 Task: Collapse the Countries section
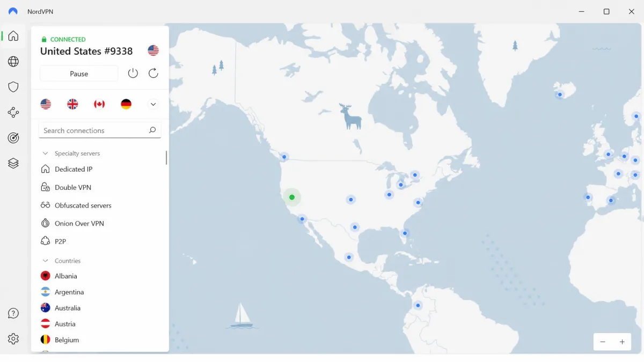pyautogui.click(x=46, y=261)
